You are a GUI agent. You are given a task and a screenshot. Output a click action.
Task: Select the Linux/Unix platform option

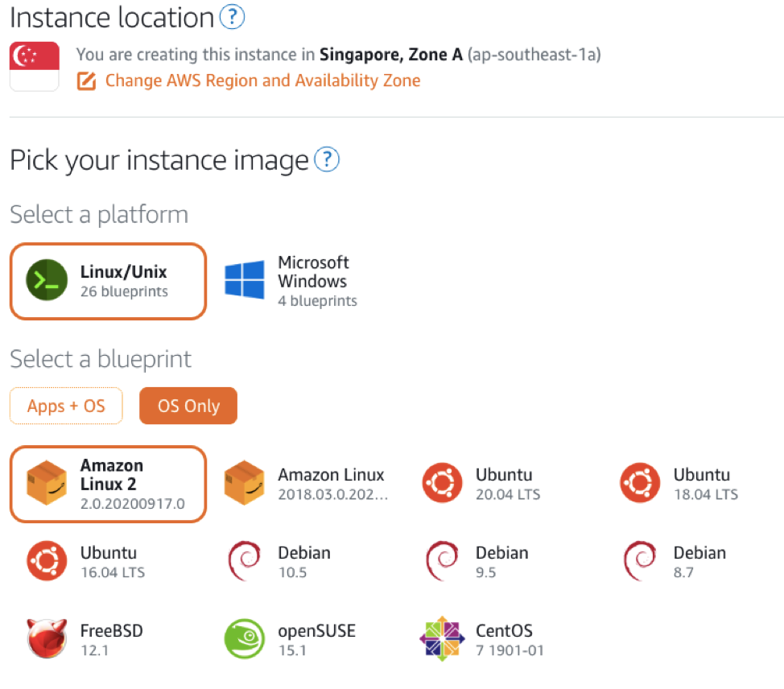pos(108,281)
